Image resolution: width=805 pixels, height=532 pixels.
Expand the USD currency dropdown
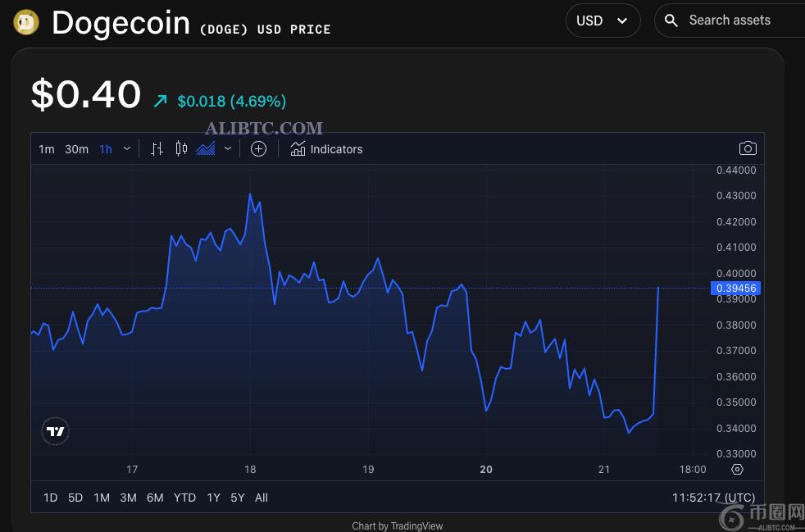pos(603,20)
